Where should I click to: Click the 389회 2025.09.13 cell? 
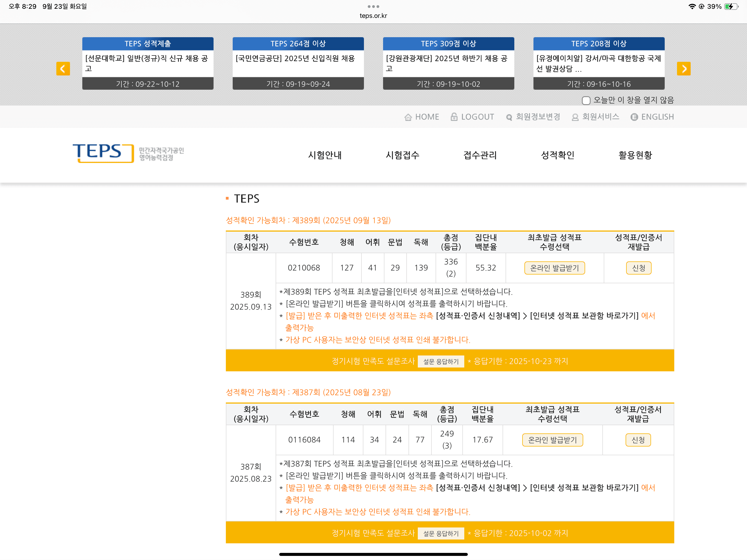(250, 301)
